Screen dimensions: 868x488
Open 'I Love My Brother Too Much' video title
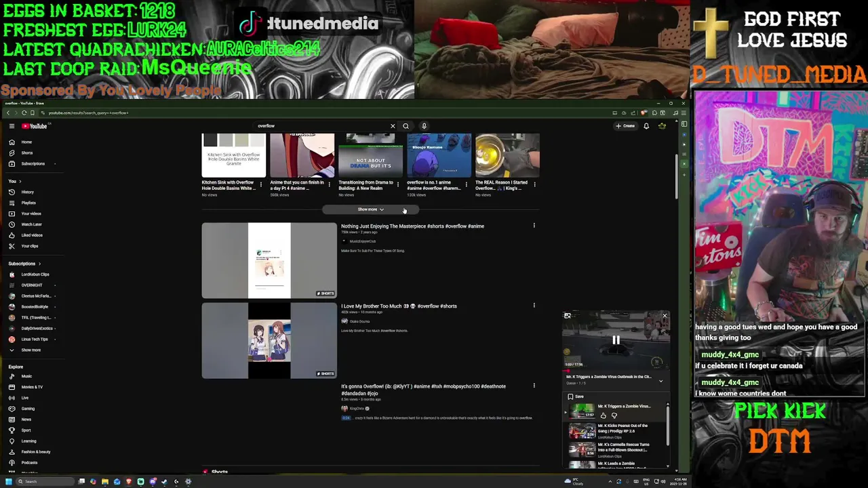point(399,306)
